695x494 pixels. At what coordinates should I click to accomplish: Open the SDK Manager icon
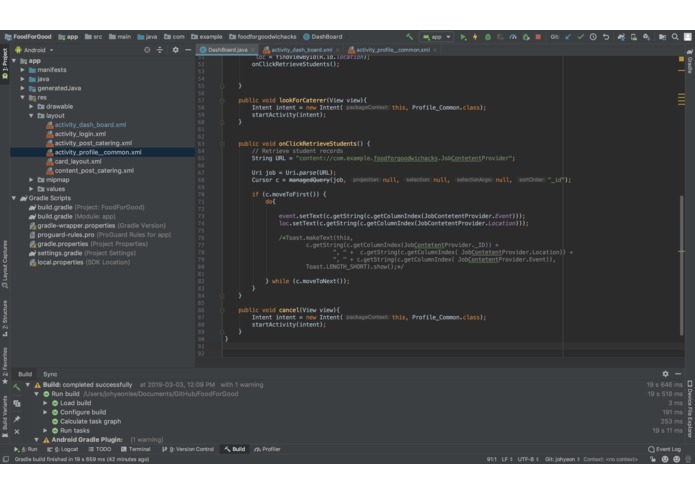pos(647,37)
